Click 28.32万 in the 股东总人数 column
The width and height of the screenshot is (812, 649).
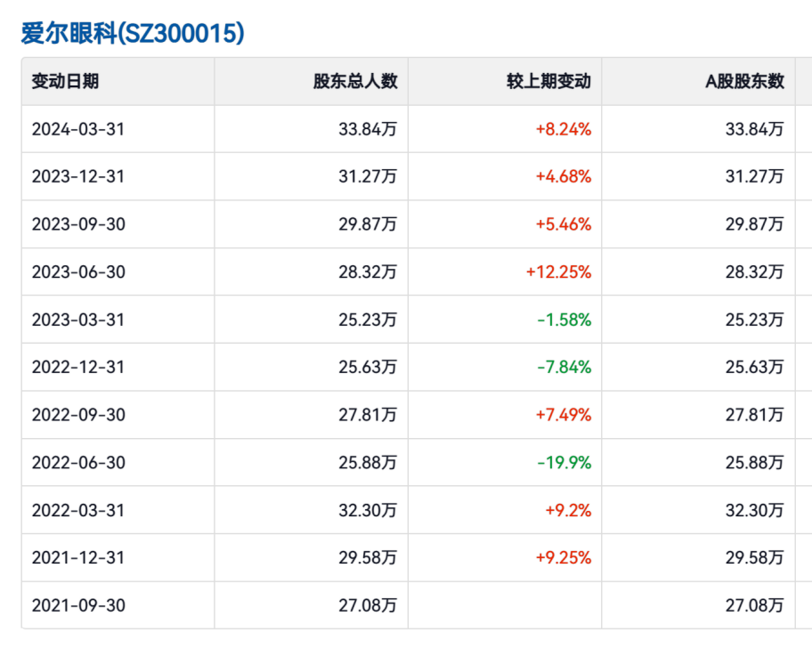coord(368,272)
